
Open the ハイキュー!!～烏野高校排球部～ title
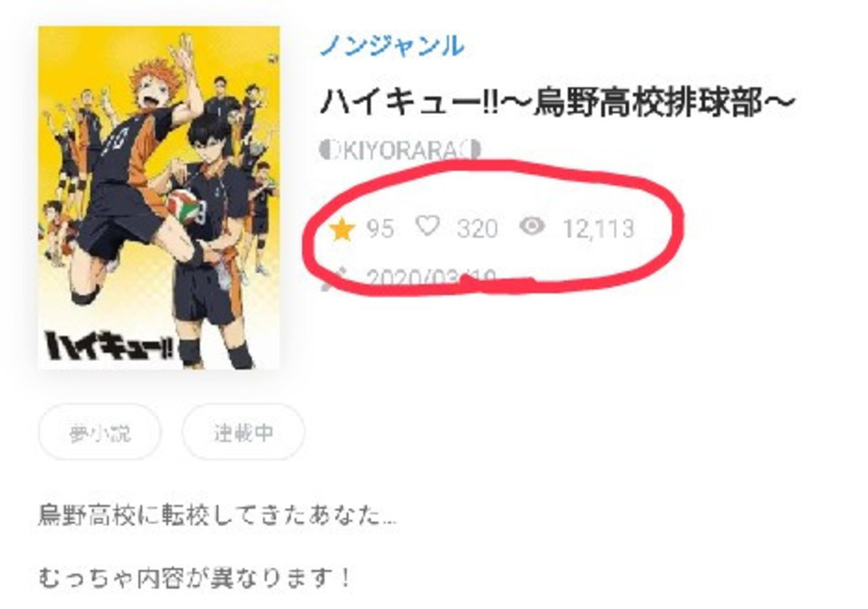[558, 103]
